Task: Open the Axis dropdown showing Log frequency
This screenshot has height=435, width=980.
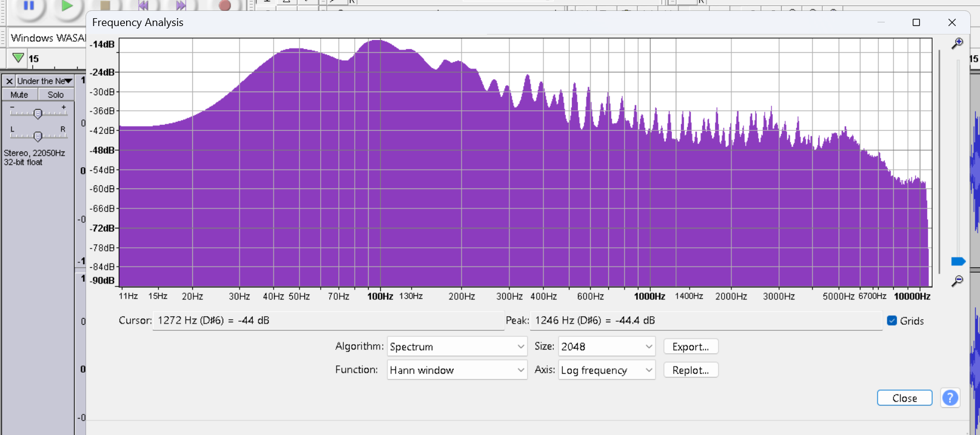Action: (x=606, y=370)
